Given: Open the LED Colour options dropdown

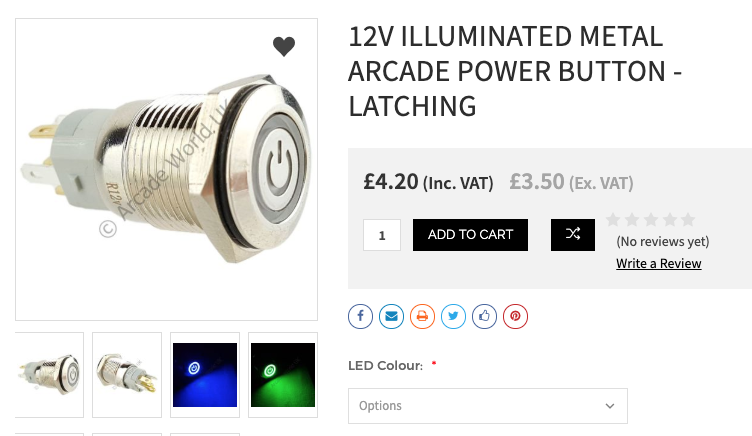Looking at the screenshot, I should coord(488,406).
